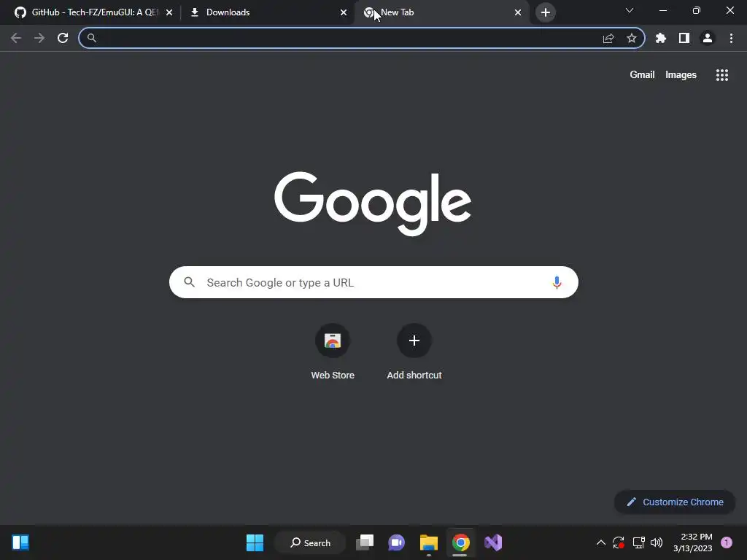The height and width of the screenshot is (560, 747).
Task: Open the Gmail link
Action: 642,75
